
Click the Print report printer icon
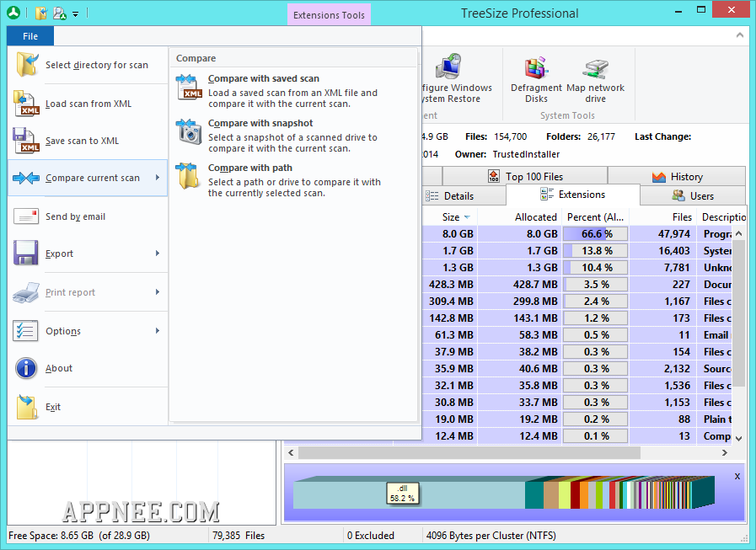[x=26, y=292]
